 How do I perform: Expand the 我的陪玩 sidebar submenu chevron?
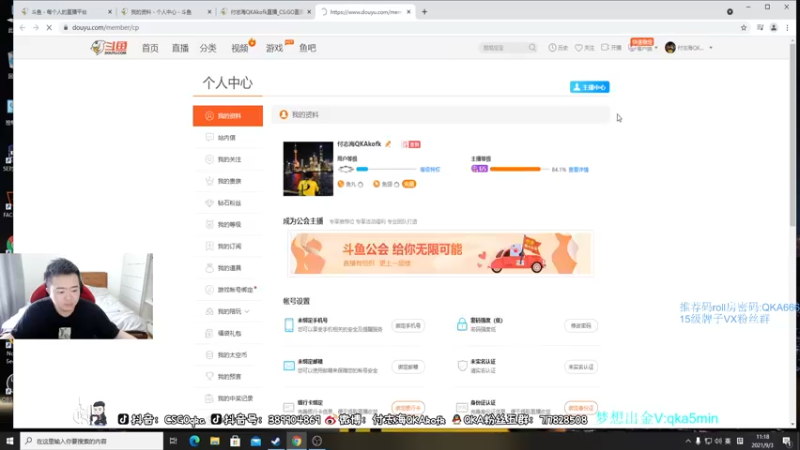[x=247, y=311]
